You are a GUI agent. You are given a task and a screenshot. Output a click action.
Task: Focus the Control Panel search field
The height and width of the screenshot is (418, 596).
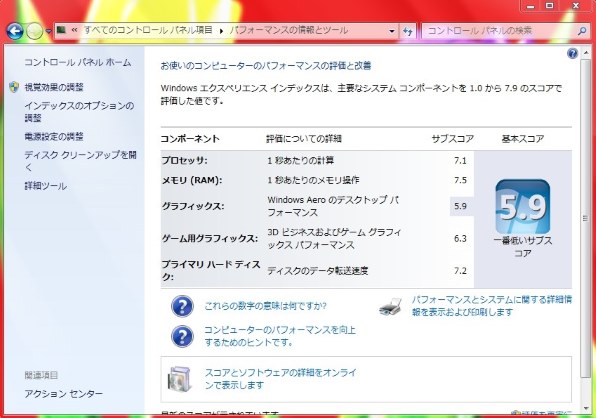point(500,31)
